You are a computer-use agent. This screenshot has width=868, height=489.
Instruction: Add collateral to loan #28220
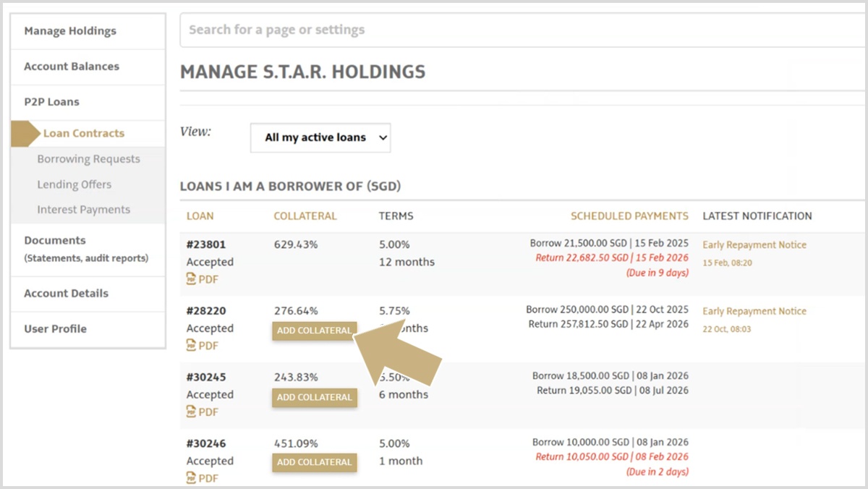(315, 331)
